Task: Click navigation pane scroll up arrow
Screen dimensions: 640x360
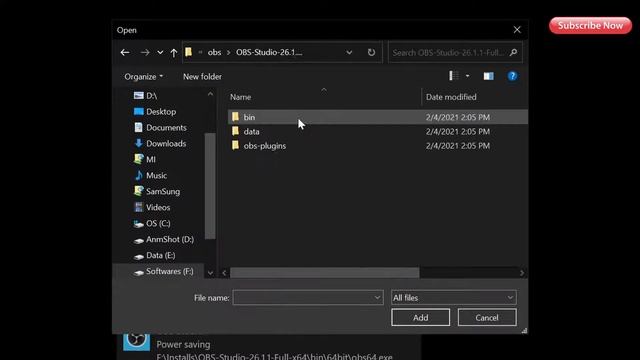Action: 210,94
